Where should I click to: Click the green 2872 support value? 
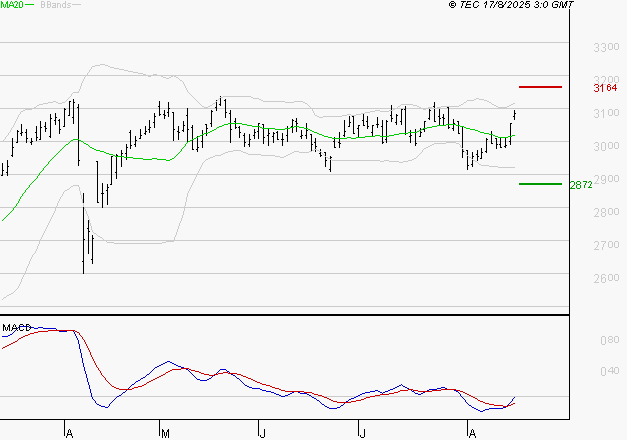581,185
